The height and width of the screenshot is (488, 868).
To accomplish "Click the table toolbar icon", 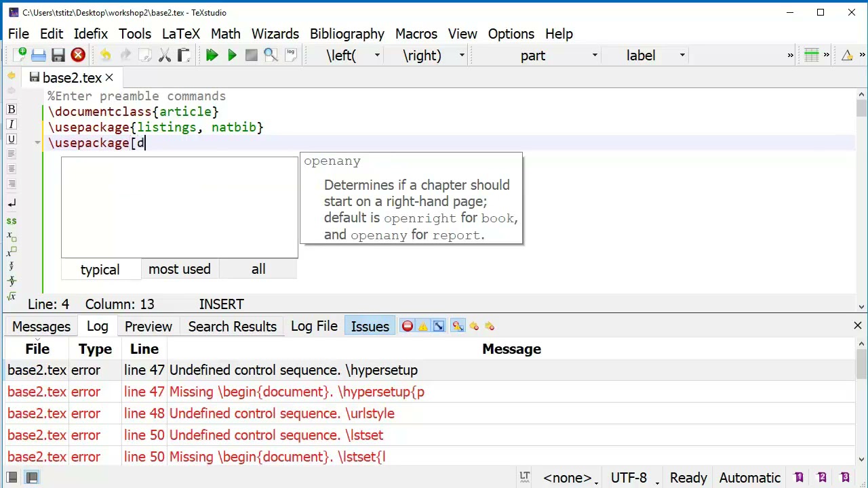I will 812,55.
